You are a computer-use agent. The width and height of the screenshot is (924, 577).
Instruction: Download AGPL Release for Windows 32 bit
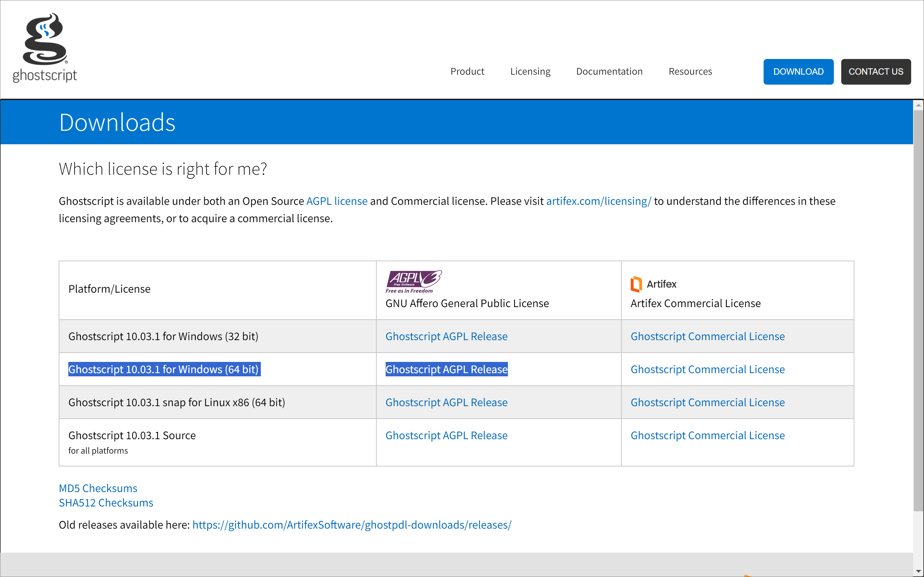point(446,336)
